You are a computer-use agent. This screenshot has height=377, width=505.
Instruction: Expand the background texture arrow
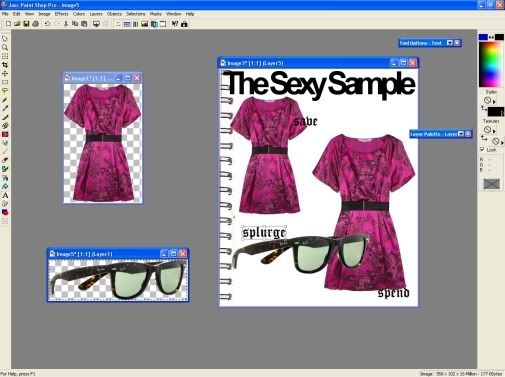point(502,142)
